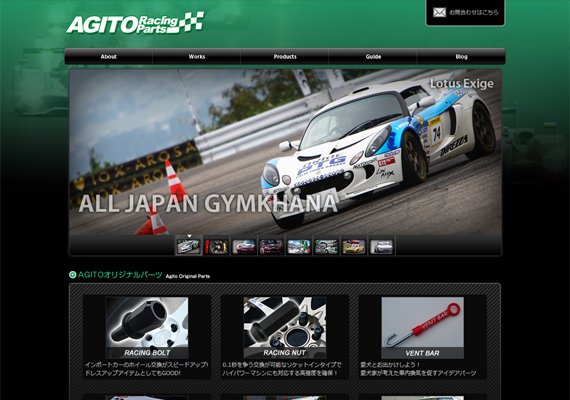The height and width of the screenshot is (400, 570).
Task: Go to the Works page
Action: 197,57
